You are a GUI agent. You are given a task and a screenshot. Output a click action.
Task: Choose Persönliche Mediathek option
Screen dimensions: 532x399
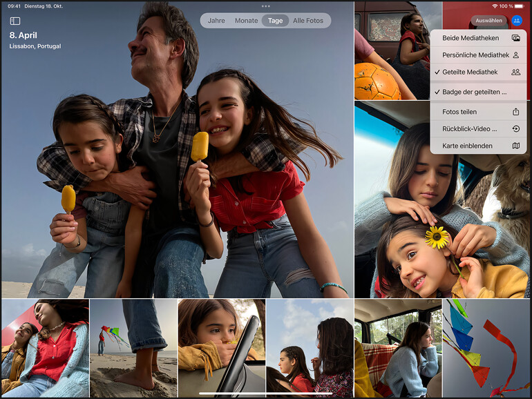pyautogui.click(x=478, y=55)
